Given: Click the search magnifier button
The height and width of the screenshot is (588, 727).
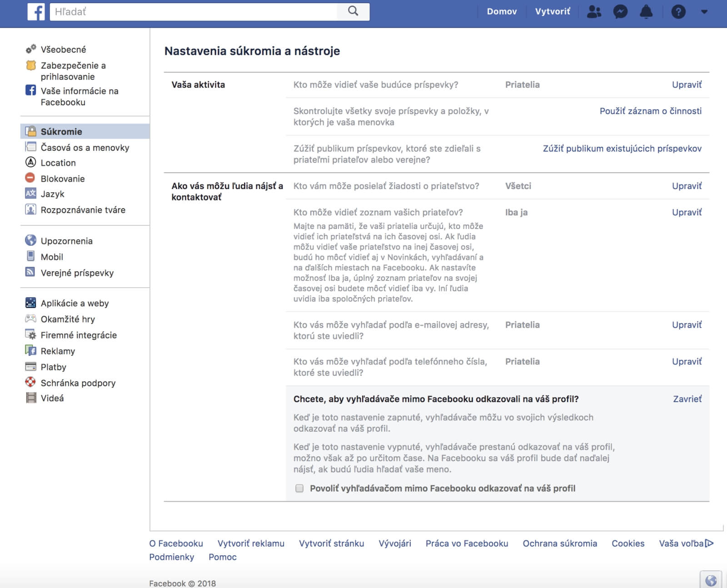Looking at the screenshot, I should [353, 11].
